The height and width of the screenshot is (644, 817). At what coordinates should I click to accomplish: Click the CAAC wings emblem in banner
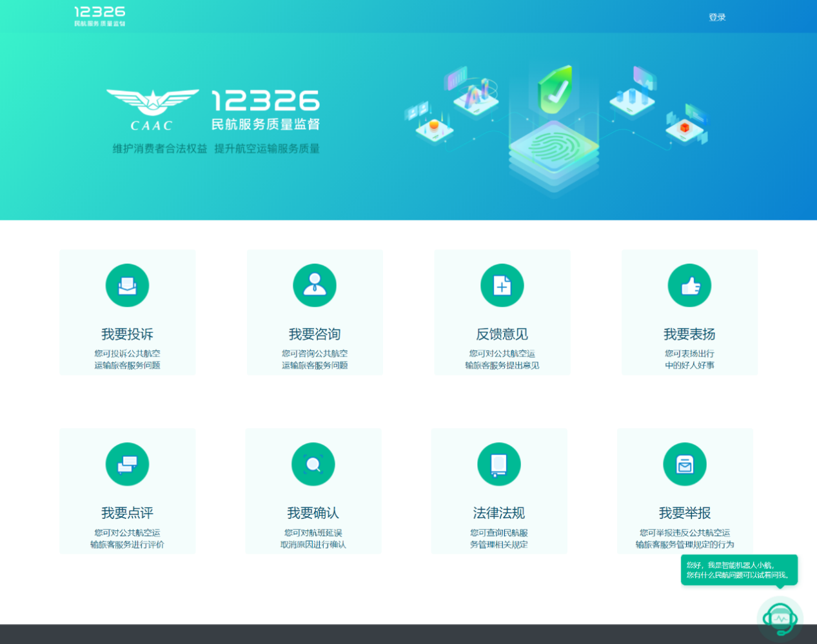point(152,110)
